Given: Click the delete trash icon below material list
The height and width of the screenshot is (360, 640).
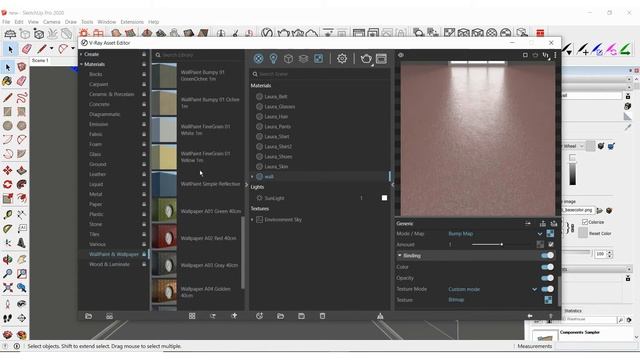Looking at the screenshot, I should (x=322, y=316).
